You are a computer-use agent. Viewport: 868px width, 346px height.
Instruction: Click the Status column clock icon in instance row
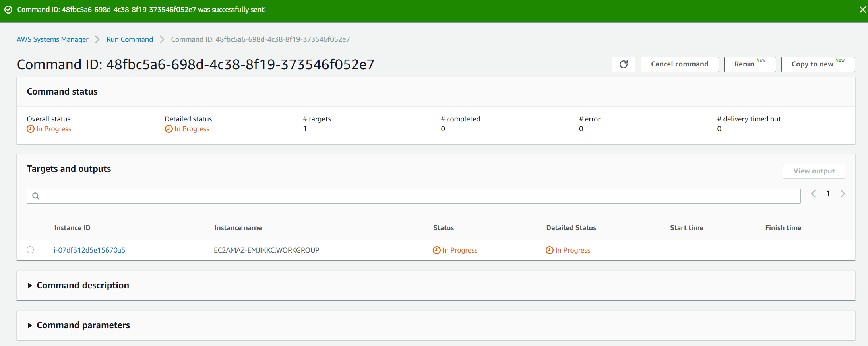click(x=437, y=250)
